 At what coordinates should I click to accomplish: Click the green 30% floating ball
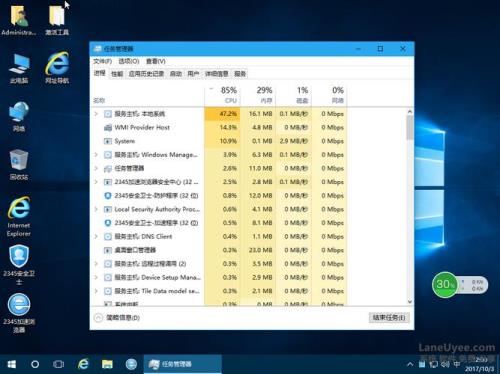(x=444, y=285)
